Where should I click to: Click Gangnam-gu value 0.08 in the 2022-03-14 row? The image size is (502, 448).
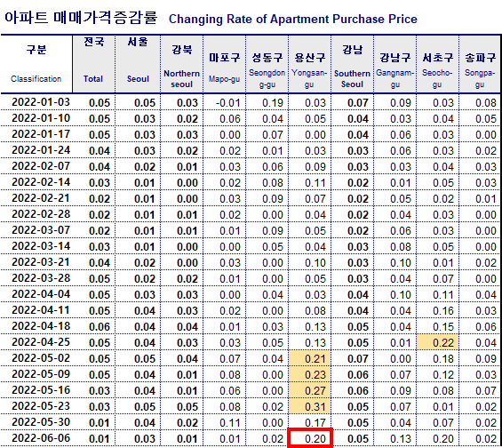tap(401, 247)
